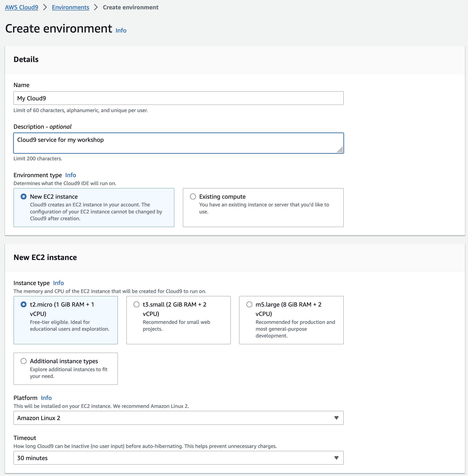Viewport: 468px width, 476px height.
Task: Go to AWS Cloud9 breadcrumb
Action: (x=22, y=7)
